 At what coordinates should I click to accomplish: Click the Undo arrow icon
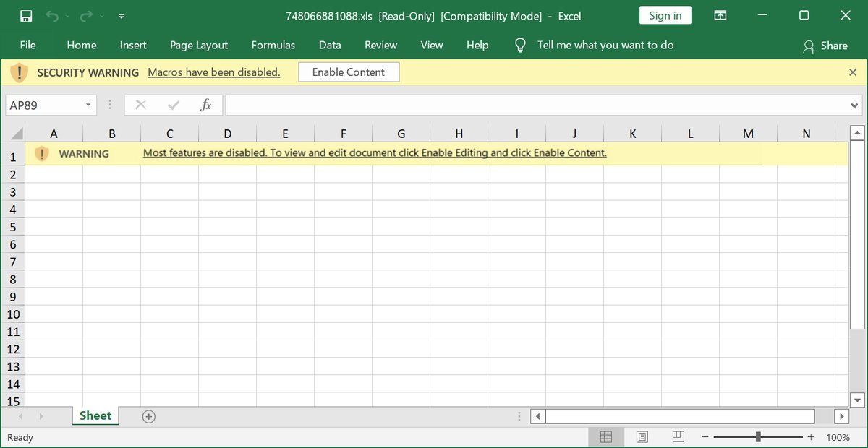coord(53,16)
